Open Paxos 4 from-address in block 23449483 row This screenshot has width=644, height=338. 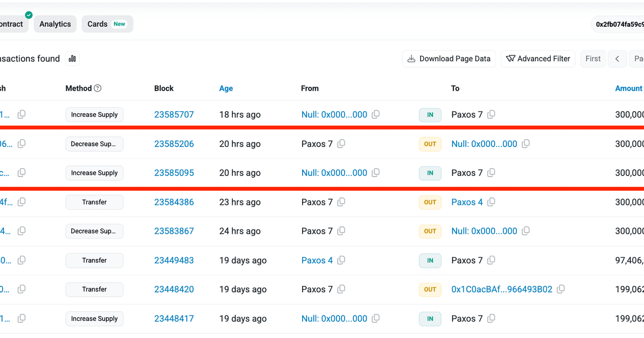(317, 260)
